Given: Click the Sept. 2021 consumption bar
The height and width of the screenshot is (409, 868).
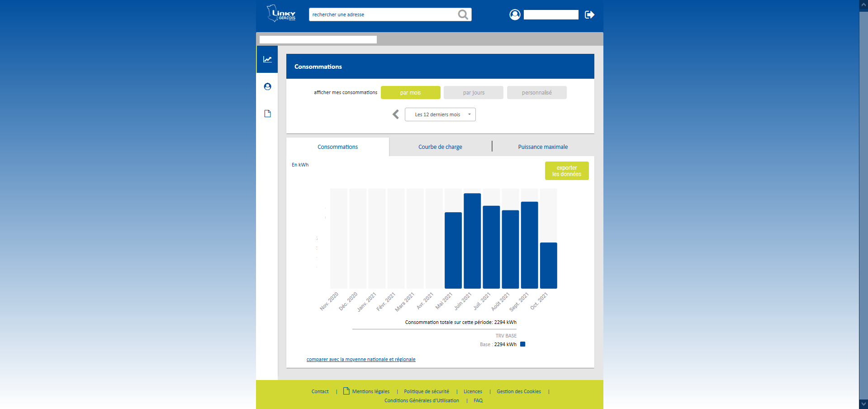Looking at the screenshot, I should (529, 245).
